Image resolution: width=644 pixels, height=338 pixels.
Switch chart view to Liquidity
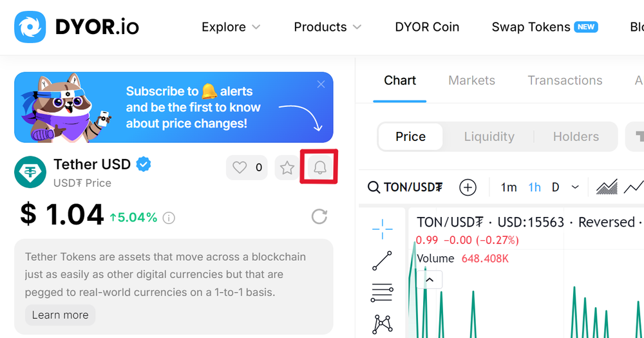click(489, 136)
